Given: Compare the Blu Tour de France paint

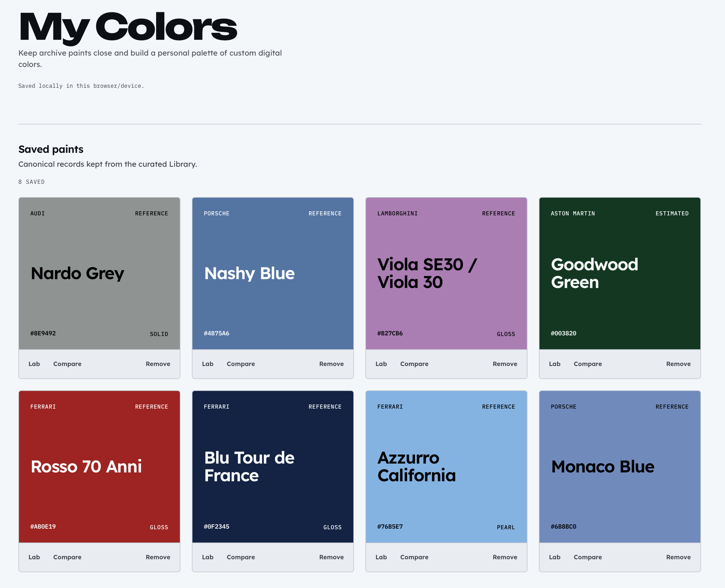Looking at the screenshot, I should coord(241,557).
